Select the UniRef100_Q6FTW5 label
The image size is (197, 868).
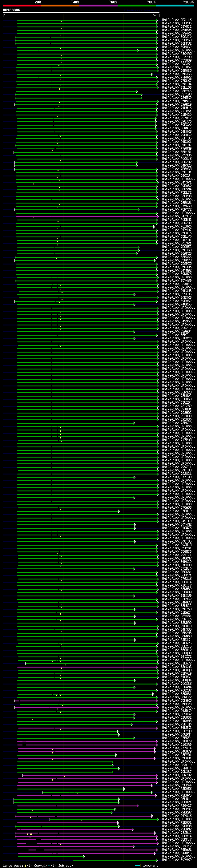177,139
